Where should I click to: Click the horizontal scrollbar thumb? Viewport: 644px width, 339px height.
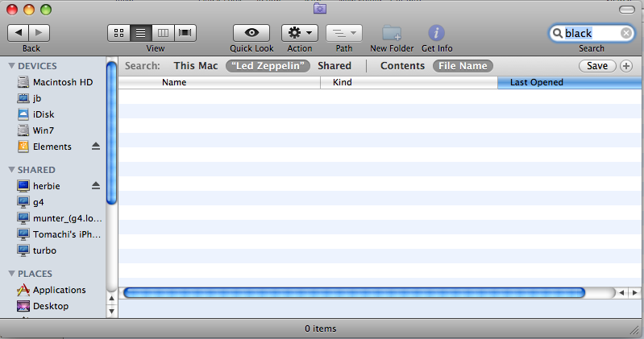coord(354,292)
